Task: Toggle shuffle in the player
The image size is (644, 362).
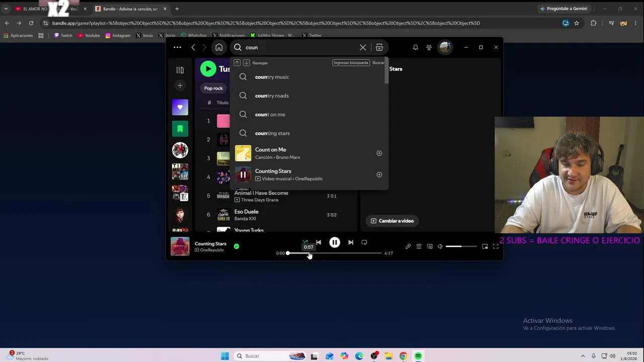Action: 305,242
